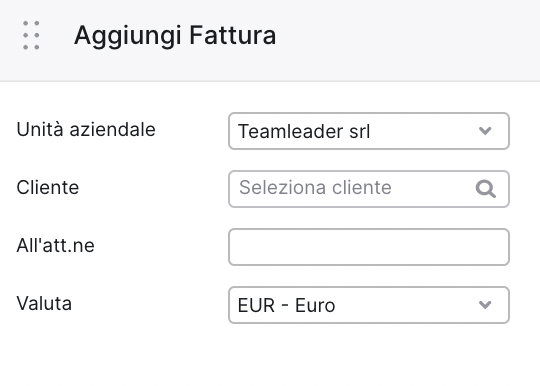Screen dimensions: 540x386
Task: Open the Unità aziendale dropdown
Action: (x=369, y=131)
